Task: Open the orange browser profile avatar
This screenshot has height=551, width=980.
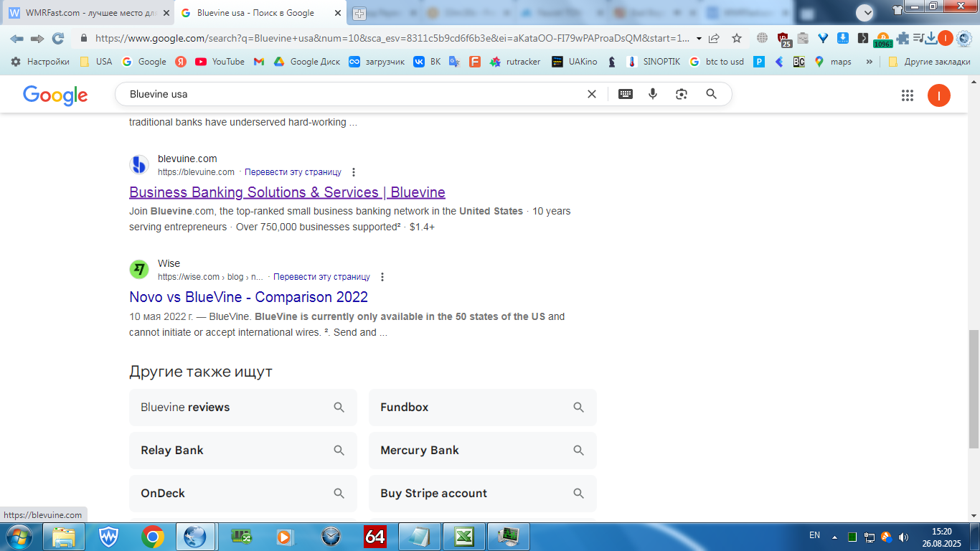Action: [x=946, y=39]
